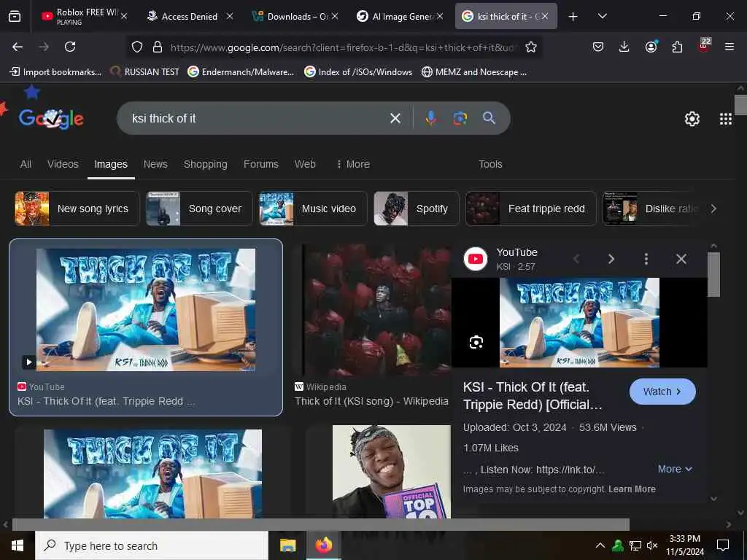Close the image preview panel
Screen dimensions: 747x560
click(681, 259)
